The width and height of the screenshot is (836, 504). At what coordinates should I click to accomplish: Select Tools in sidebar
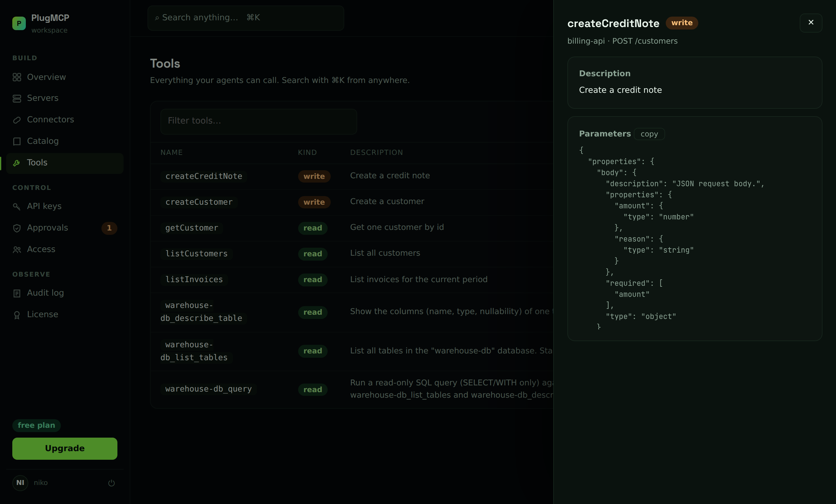click(x=65, y=163)
